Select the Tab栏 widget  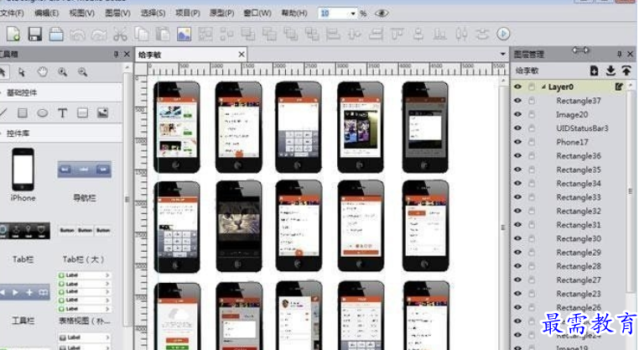[x=23, y=243]
